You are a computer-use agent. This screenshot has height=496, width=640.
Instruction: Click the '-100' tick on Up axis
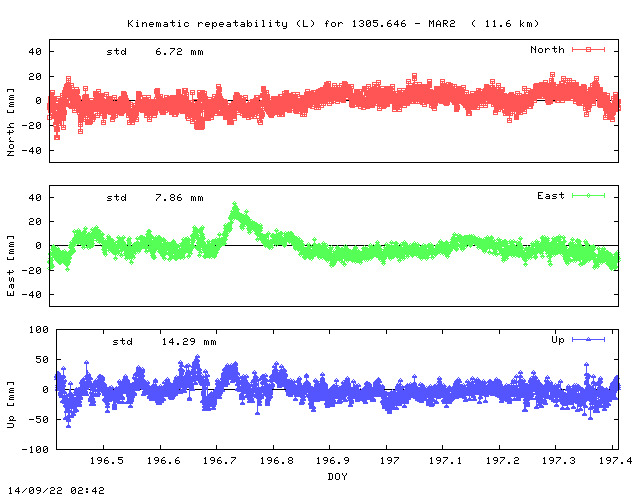pos(35,449)
